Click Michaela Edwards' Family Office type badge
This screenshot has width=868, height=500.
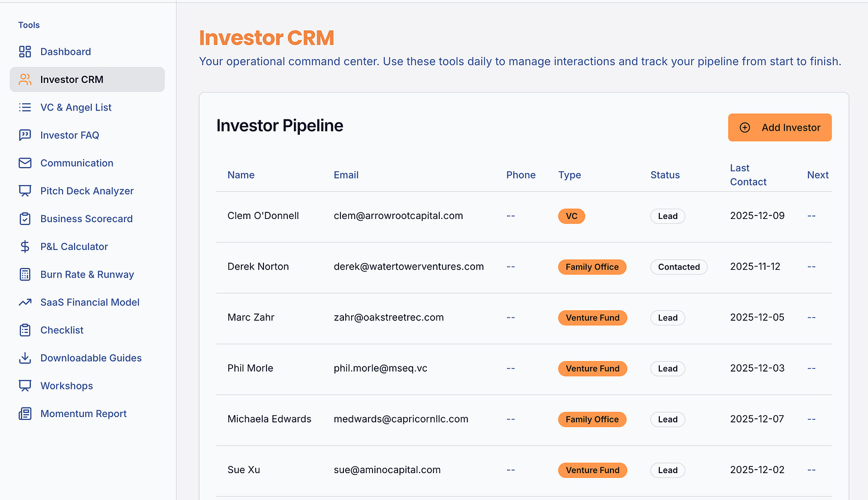coord(592,419)
